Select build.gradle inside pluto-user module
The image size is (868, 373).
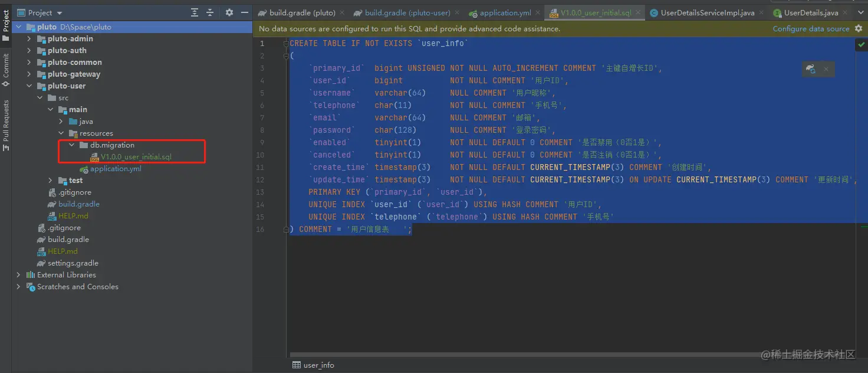click(x=78, y=204)
